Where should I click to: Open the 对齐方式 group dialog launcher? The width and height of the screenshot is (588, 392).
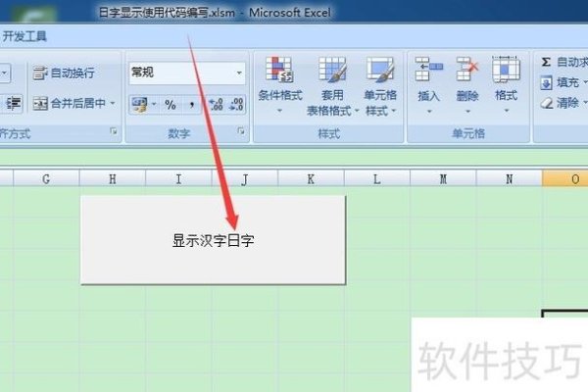(114, 131)
